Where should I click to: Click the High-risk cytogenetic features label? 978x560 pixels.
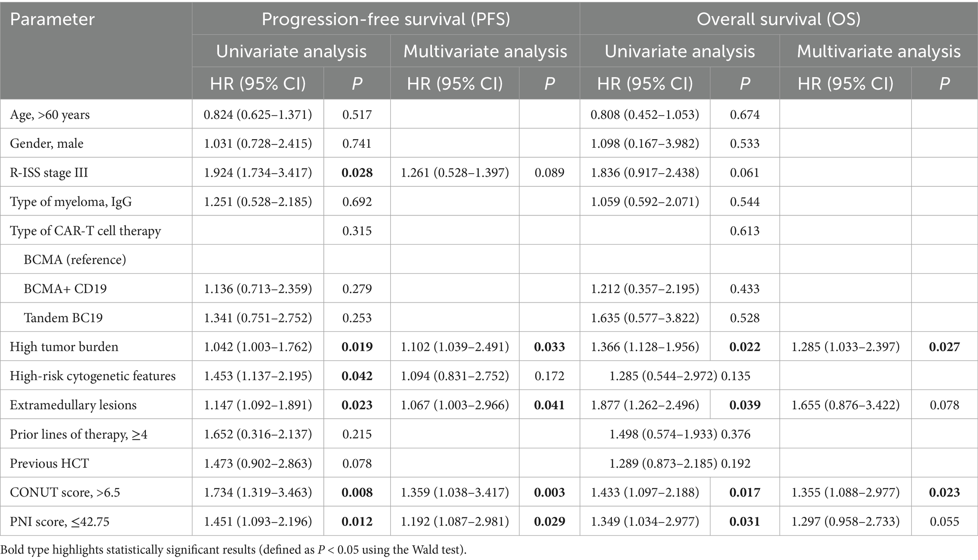[x=92, y=376]
